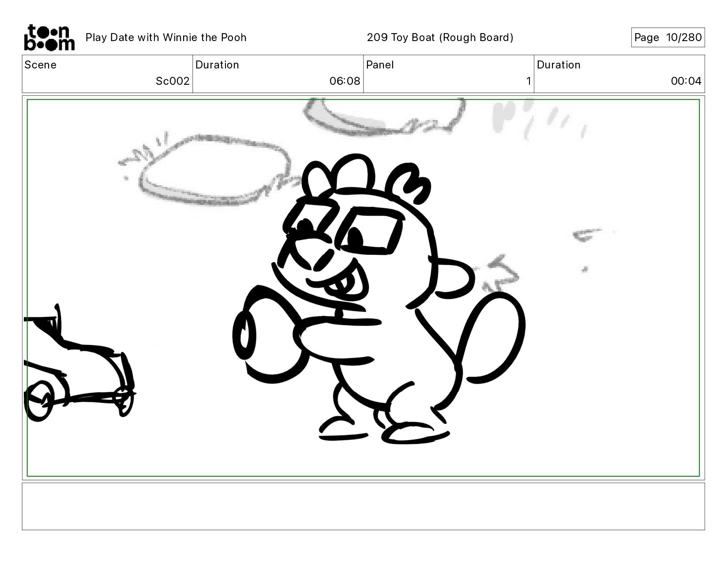Click the title 'Play Date with Winnie the Pooh'

[166, 38]
